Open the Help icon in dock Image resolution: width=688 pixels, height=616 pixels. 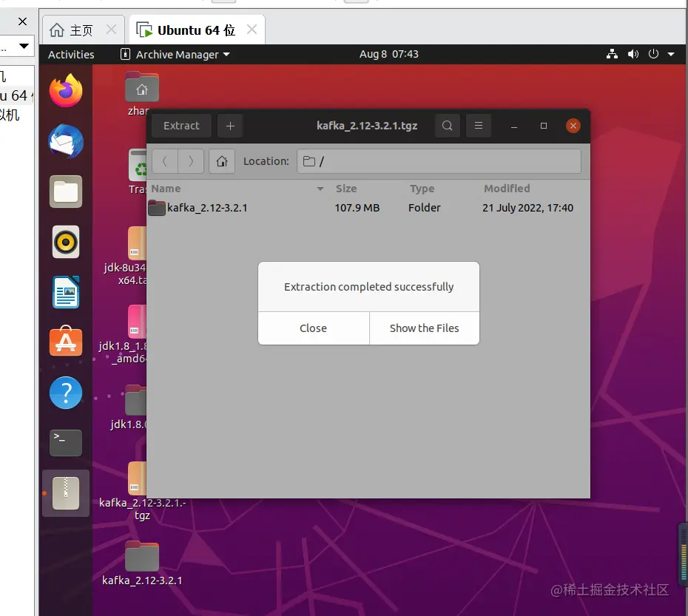66,393
